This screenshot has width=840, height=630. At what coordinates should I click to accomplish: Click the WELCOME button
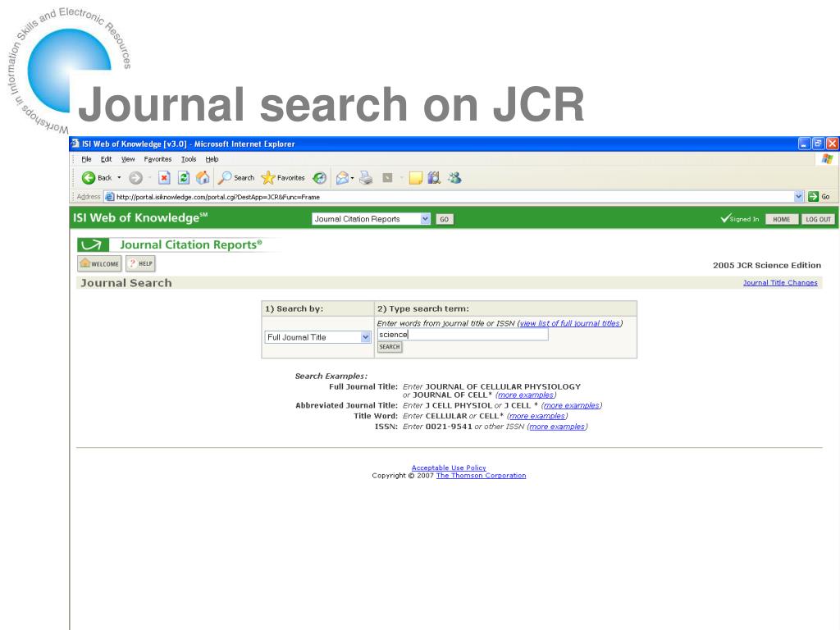pyautogui.click(x=99, y=263)
